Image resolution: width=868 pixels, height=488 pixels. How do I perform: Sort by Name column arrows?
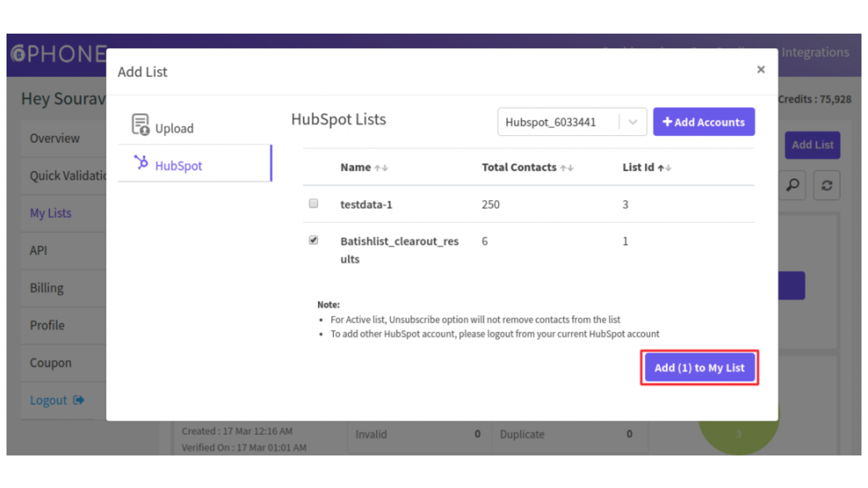(x=381, y=168)
